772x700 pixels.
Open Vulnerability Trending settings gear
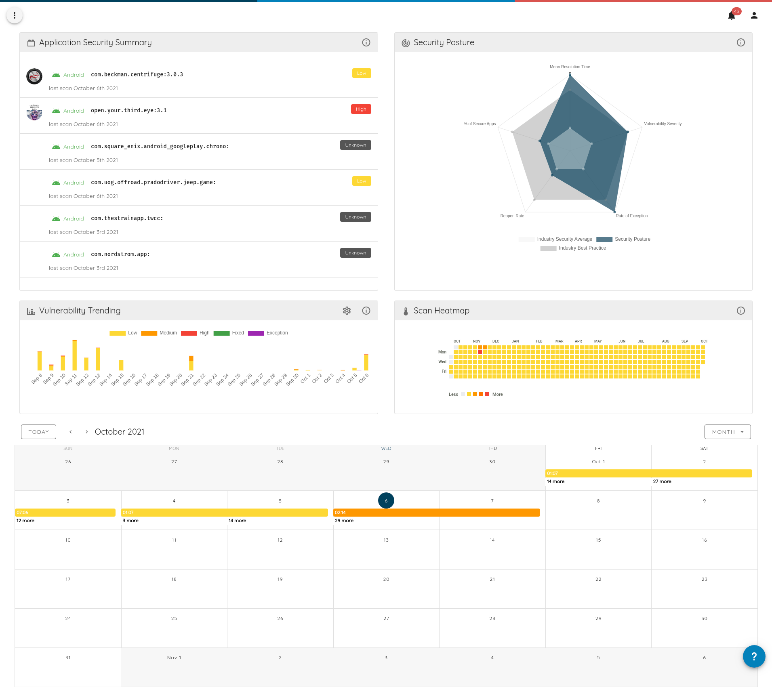pos(347,311)
